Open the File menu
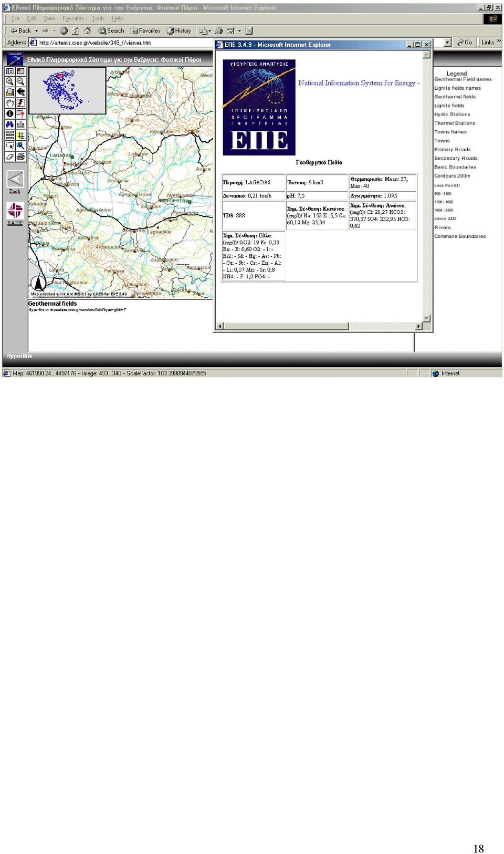This screenshot has width=504, height=854. point(15,18)
